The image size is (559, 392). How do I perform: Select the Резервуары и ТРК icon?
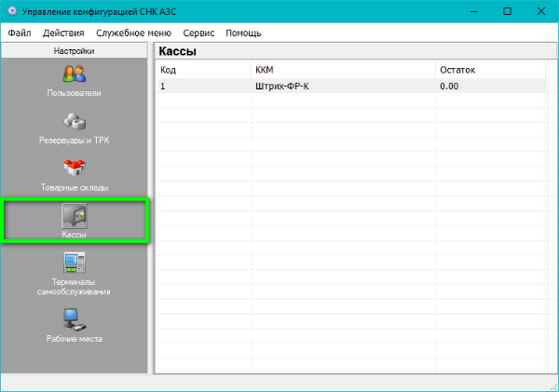(x=75, y=121)
